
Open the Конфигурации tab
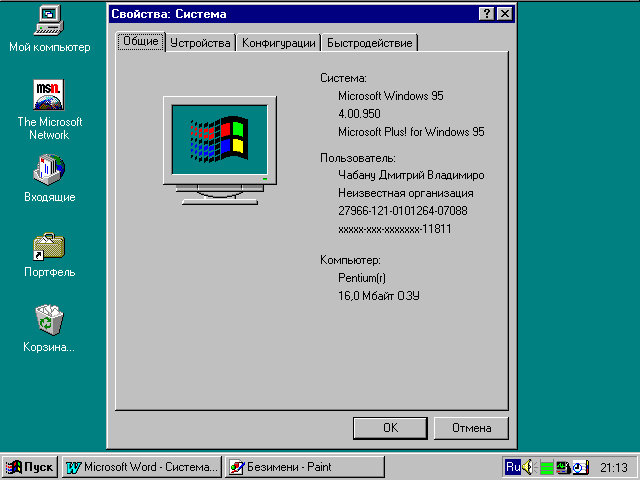(x=279, y=43)
